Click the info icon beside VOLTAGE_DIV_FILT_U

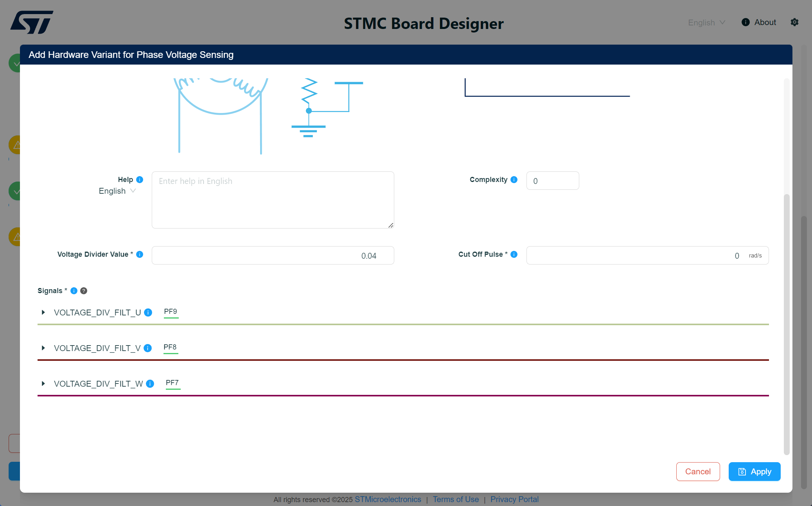pos(148,313)
